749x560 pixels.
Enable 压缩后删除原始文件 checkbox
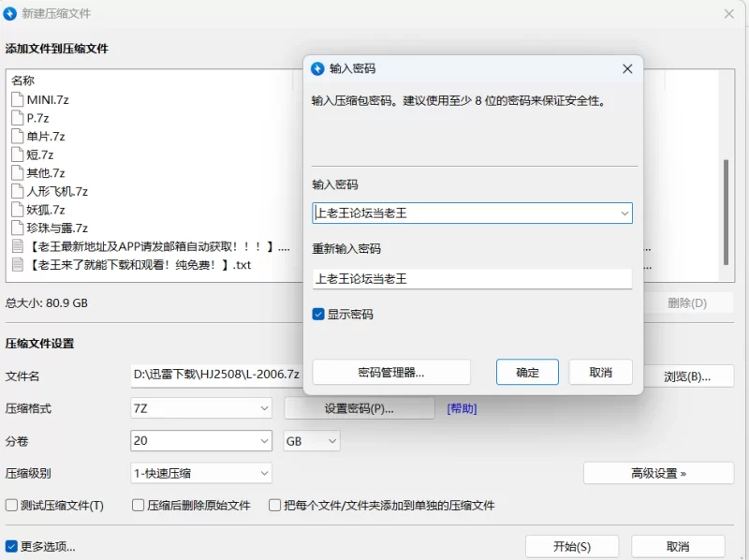click(139, 506)
